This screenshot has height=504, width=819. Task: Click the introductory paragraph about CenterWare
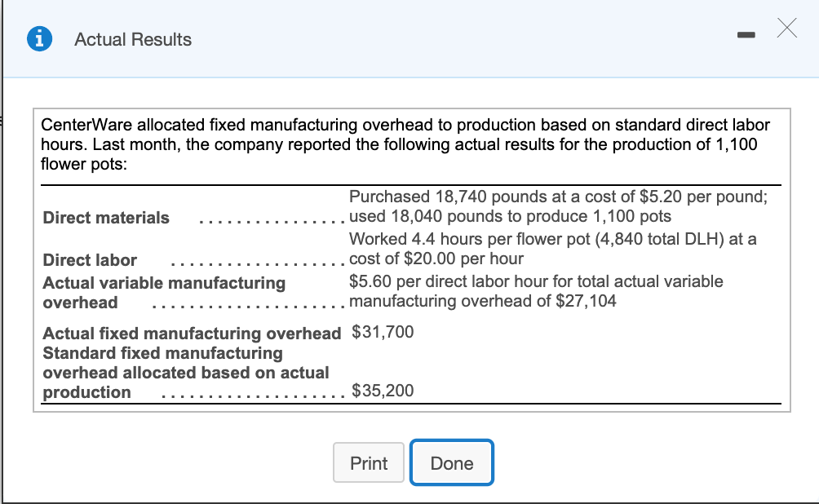click(x=405, y=144)
